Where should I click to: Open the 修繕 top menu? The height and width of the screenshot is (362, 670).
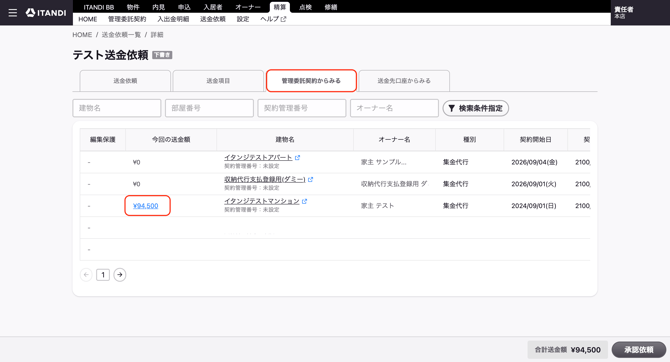pos(331,7)
